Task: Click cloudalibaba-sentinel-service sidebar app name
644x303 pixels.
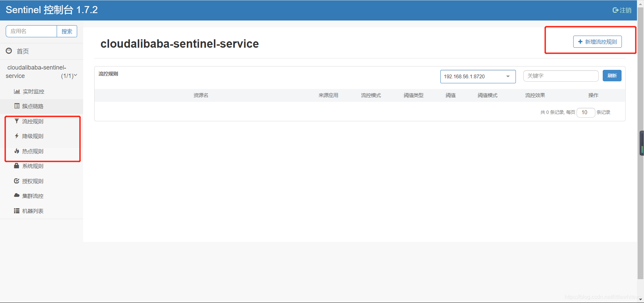Action: 36,72
